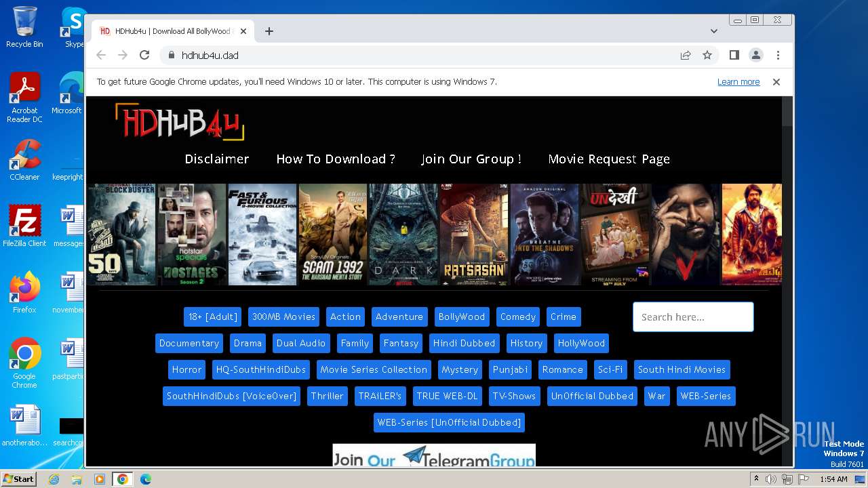868x488 pixels.
Task: Select the Comedy category
Action: pos(518,317)
